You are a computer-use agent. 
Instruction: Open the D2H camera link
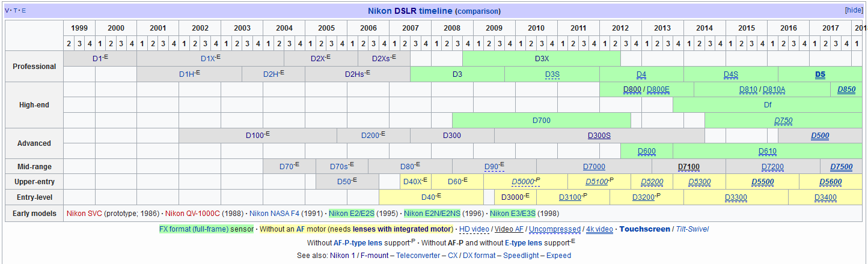(x=271, y=74)
